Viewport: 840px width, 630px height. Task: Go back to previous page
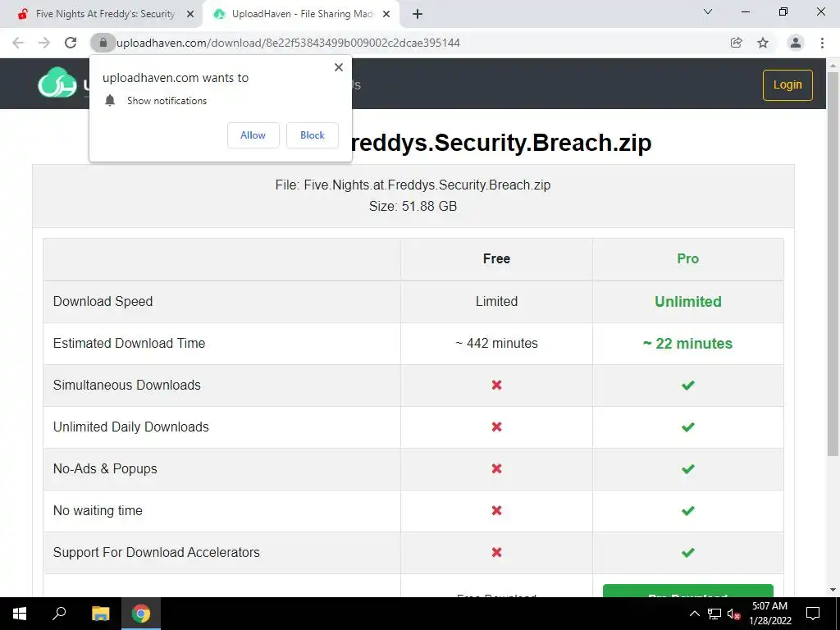coord(18,43)
